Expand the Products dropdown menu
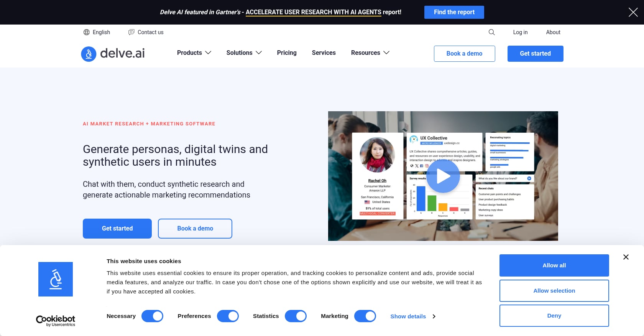 tap(194, 53)
